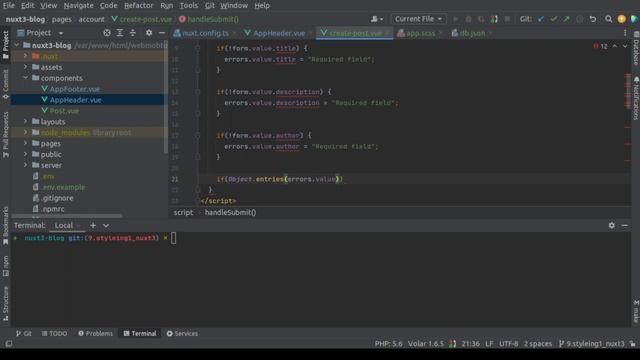Screen dimensions: 640x360
Task: Go to next highlighted error arrow
Action: [x=625, y=46]
